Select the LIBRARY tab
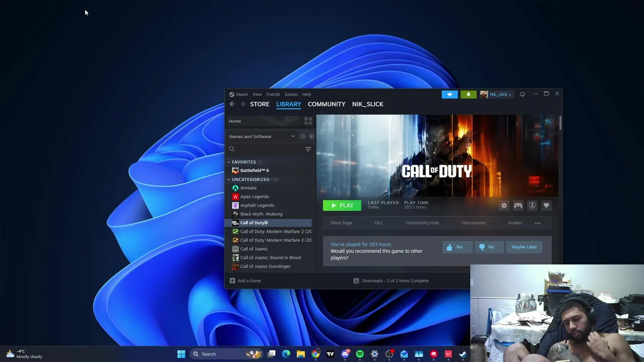The image size is (644, 362). 288,104
